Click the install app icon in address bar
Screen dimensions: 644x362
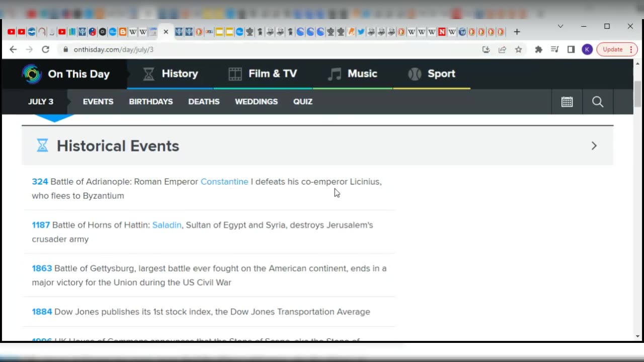point(486,49)
